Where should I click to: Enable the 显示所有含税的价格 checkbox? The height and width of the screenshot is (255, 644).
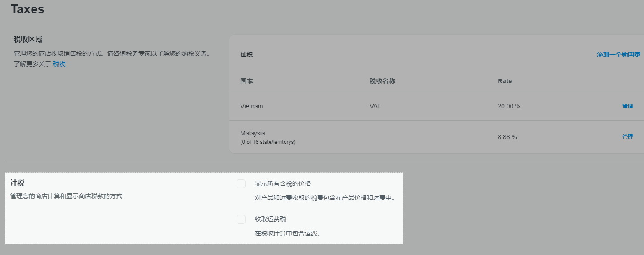[241, 184]
